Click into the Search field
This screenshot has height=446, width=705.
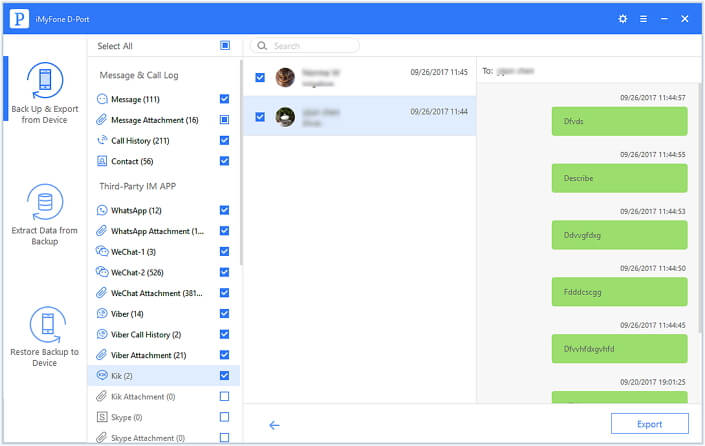click(x=305, y=45)
